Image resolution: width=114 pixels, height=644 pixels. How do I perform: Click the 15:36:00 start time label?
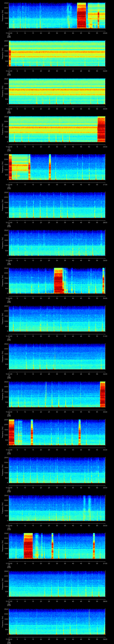tap(9, 563)
